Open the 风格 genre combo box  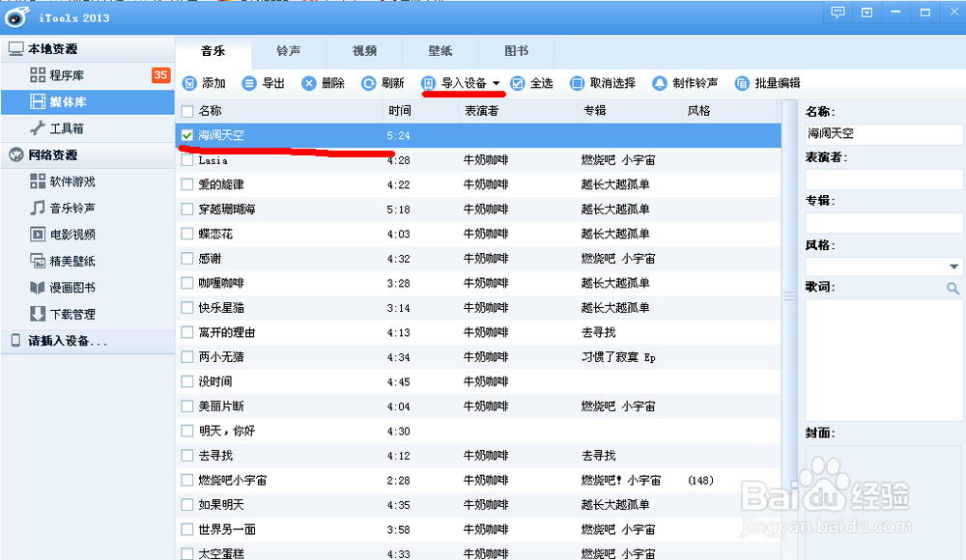[884, 266]
